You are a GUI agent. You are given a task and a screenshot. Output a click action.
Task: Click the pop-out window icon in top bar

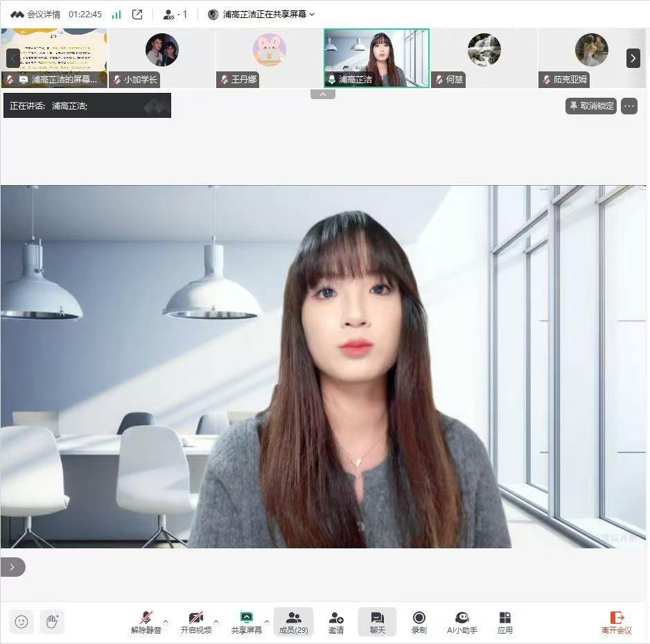coord(137,14)
